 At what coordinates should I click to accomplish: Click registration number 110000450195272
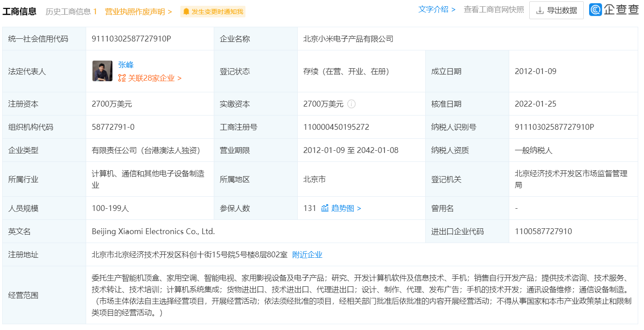(337, 127)
